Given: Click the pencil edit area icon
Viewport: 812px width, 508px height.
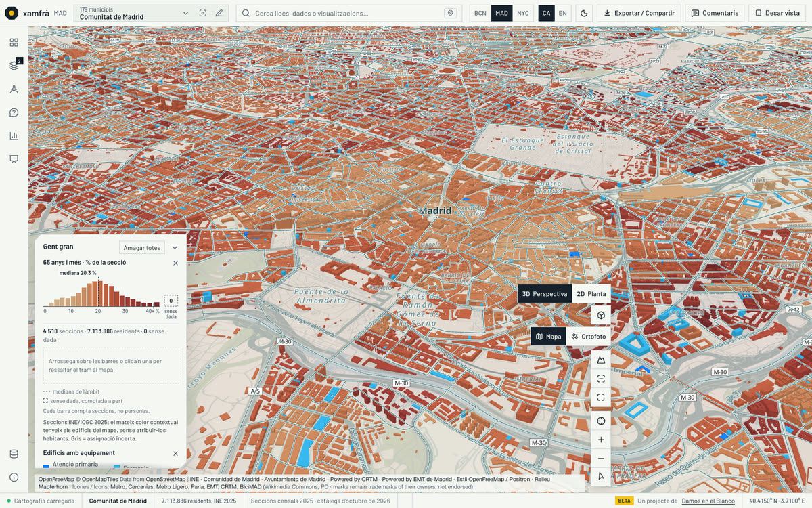Looking at the screenshot, I should pos(219,13).
